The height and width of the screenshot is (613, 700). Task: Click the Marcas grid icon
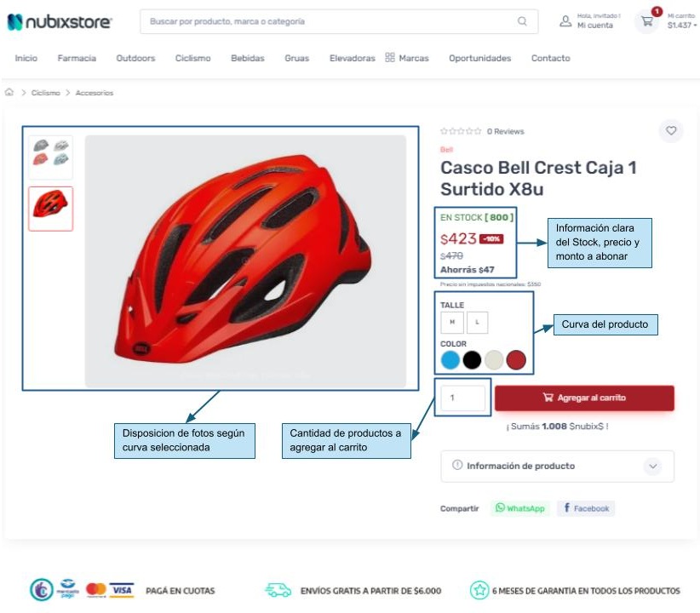tap(390, 58)
